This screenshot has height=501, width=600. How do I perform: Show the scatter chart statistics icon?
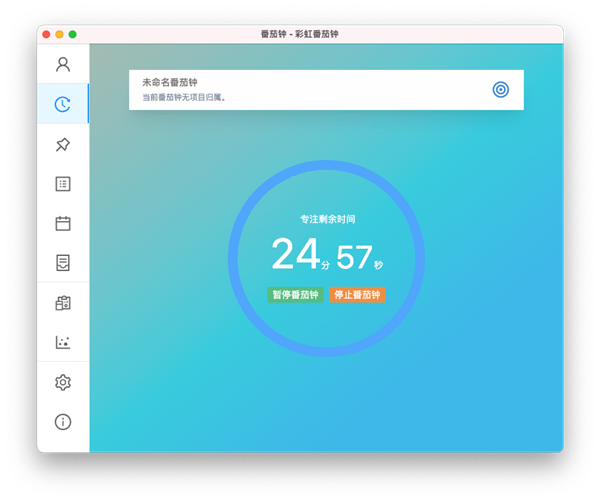click(x=63, y=342)
